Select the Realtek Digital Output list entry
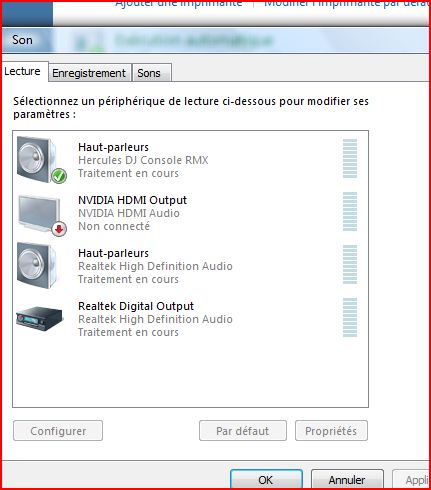This screenshot has width=431, height=490. pos(190,319)
